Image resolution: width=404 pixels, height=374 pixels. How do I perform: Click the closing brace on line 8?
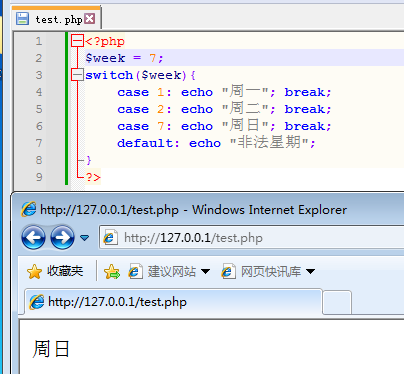pyautogui.click(x=88, y=160)
